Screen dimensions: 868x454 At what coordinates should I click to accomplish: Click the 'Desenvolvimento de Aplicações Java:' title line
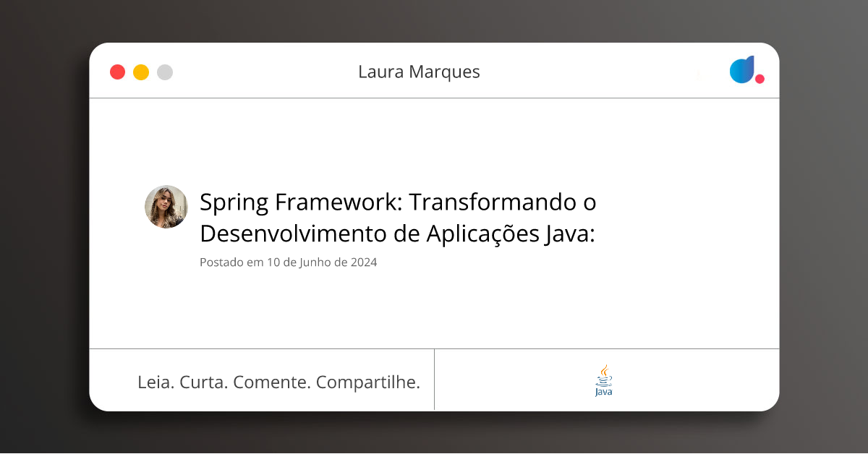click(397, 234)
